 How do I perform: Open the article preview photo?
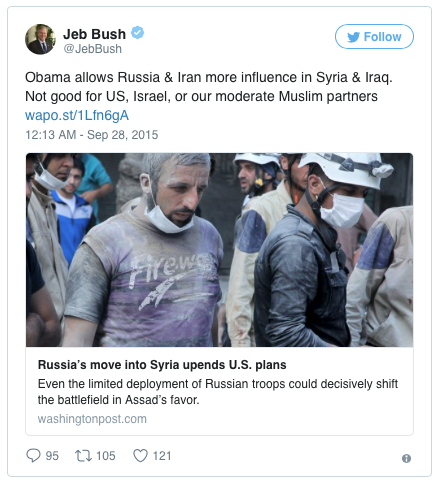[219, 250]
